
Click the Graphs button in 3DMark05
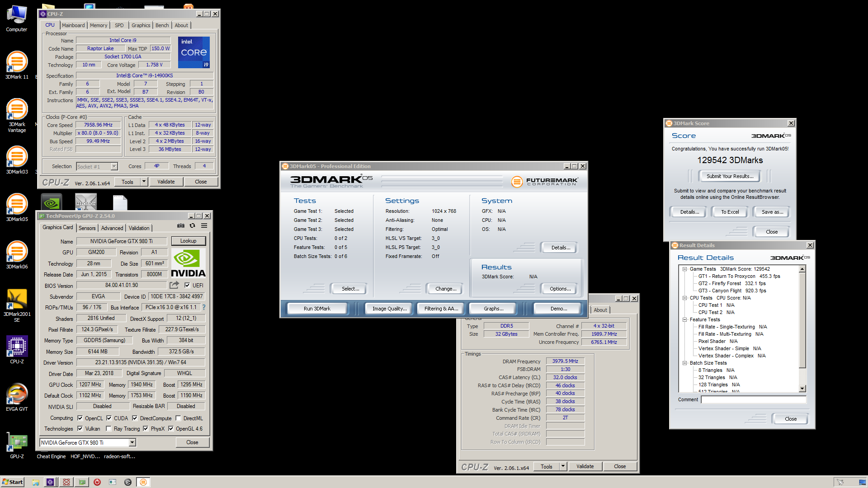pyautogui.click(x=493, y=309)
